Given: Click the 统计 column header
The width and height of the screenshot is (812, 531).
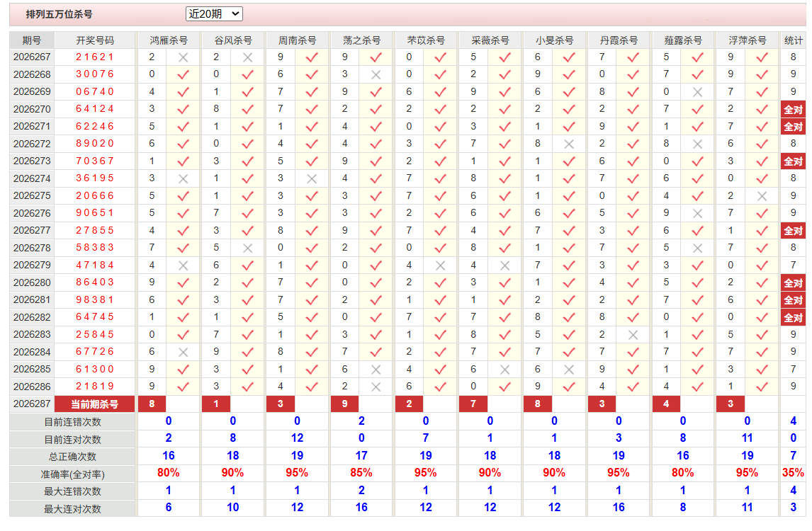Looking at the screenshot, I should (793, 40).
